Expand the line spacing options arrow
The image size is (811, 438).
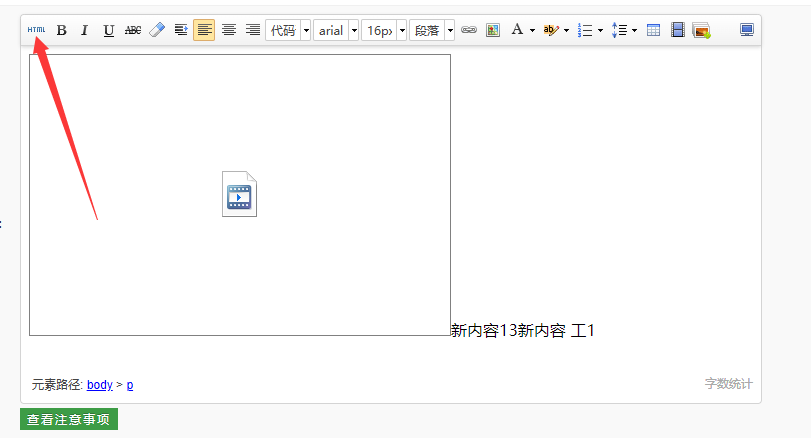click(x=634, y=31)
